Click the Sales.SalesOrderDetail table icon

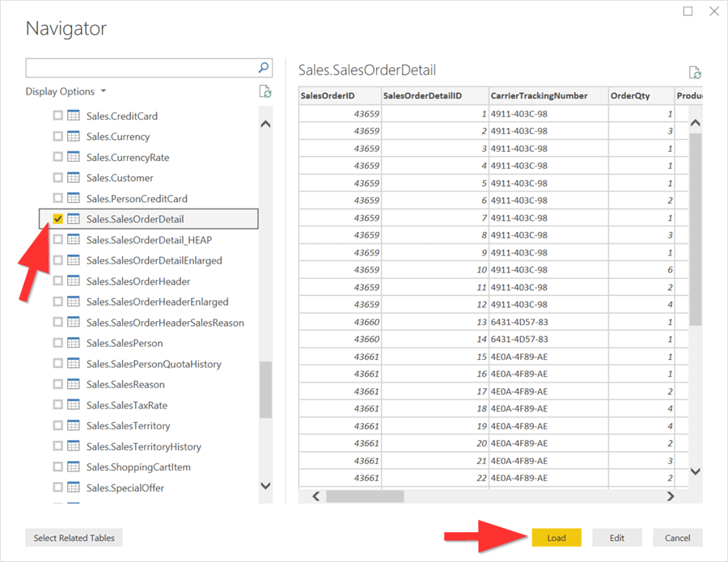[x=74, y=218]
